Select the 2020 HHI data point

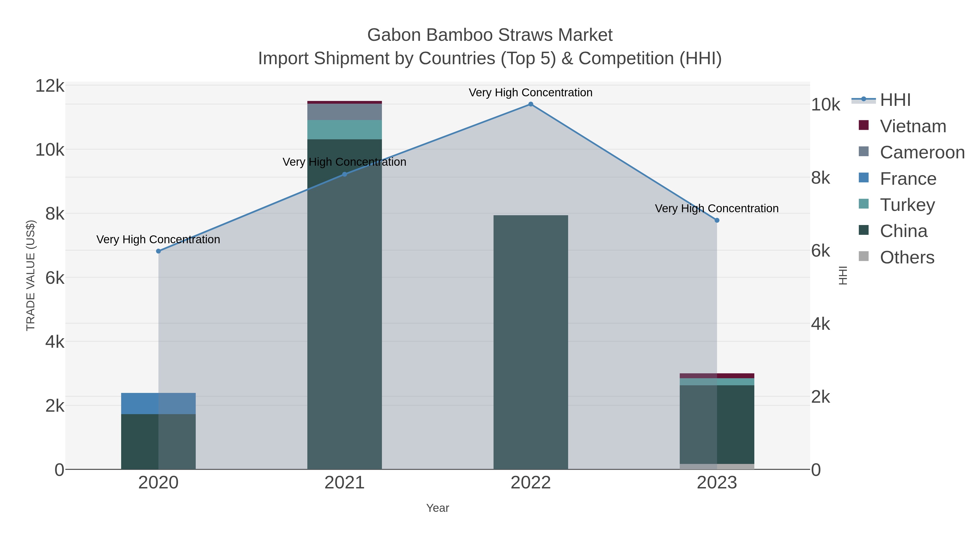[158, 251]
